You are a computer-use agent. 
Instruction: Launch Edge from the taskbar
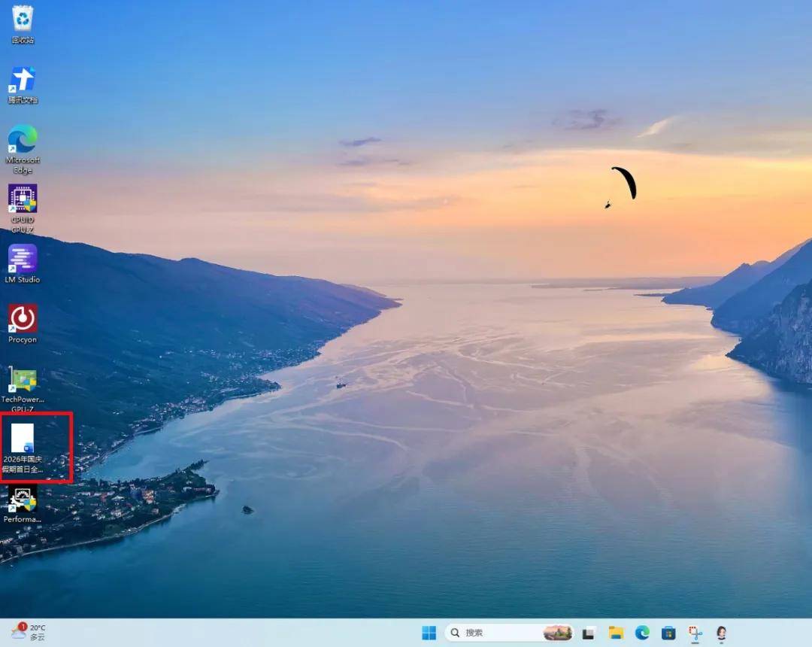click(x=642, y=633)
